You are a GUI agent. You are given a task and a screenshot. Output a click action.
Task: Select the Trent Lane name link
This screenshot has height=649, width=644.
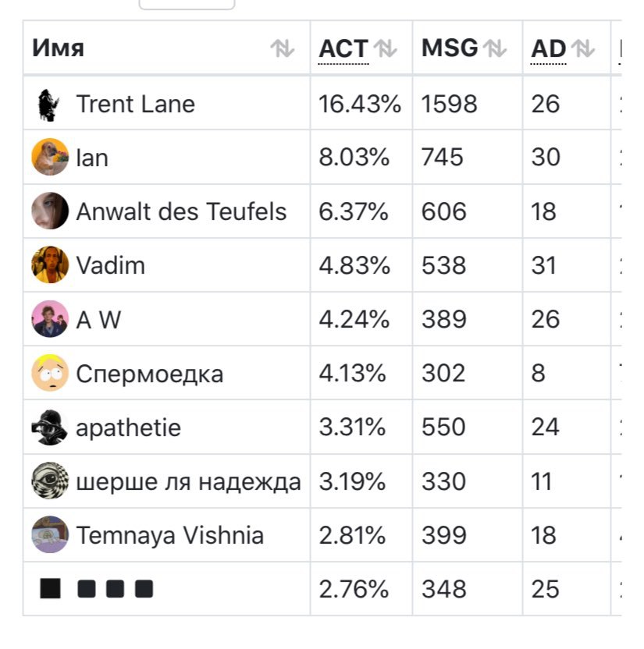(135, 104)
